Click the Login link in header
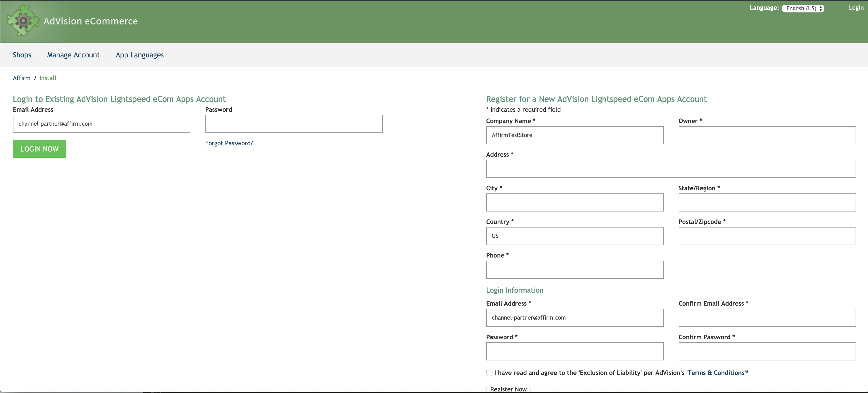The image size is (868, 393). pos(856,8)
